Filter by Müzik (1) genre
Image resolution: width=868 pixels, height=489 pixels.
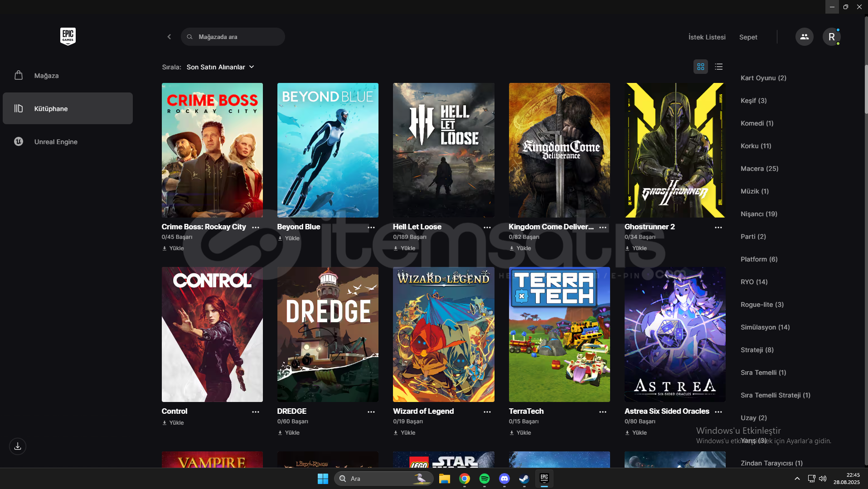(x=755, y=191)
